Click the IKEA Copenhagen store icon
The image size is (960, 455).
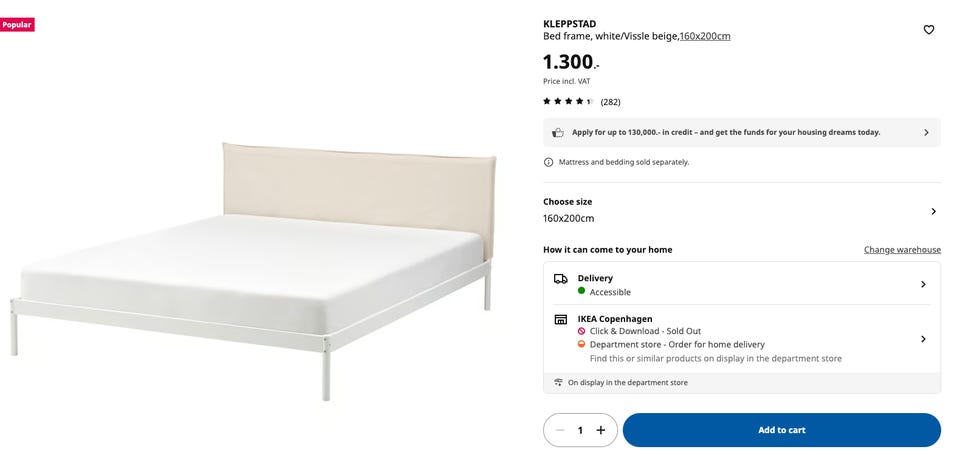pos(560,320)
